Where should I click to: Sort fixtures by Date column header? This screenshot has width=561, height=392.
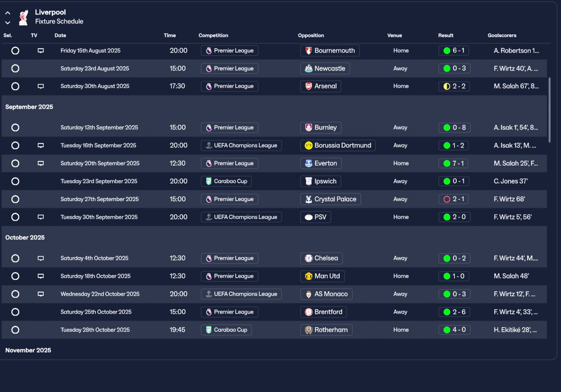pos(60,35)
